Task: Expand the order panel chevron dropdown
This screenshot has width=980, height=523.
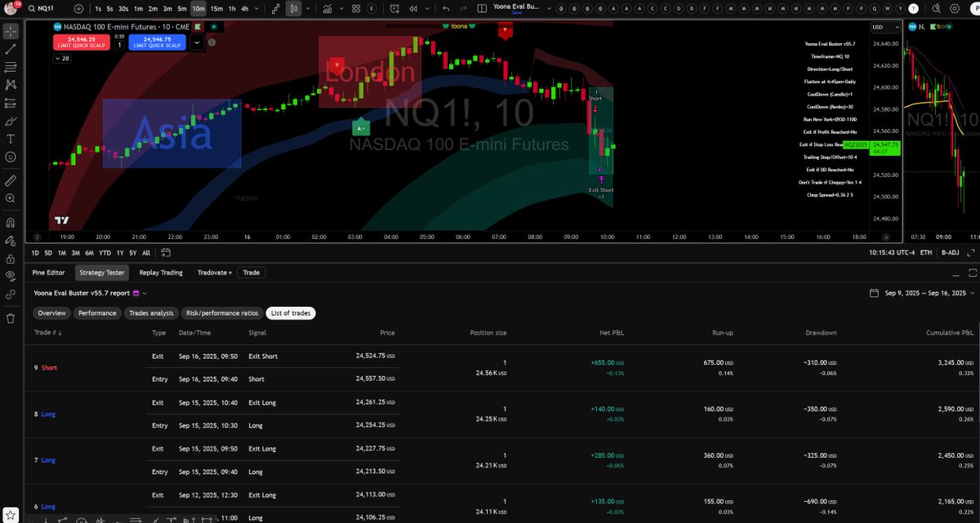Action: click(x=198, y=42)
